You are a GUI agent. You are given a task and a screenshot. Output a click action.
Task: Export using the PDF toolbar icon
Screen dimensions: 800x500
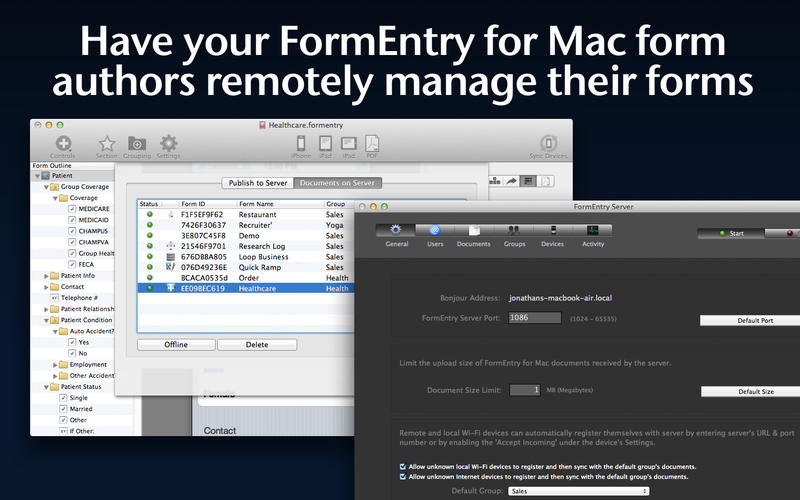click(x=372, y=143)
